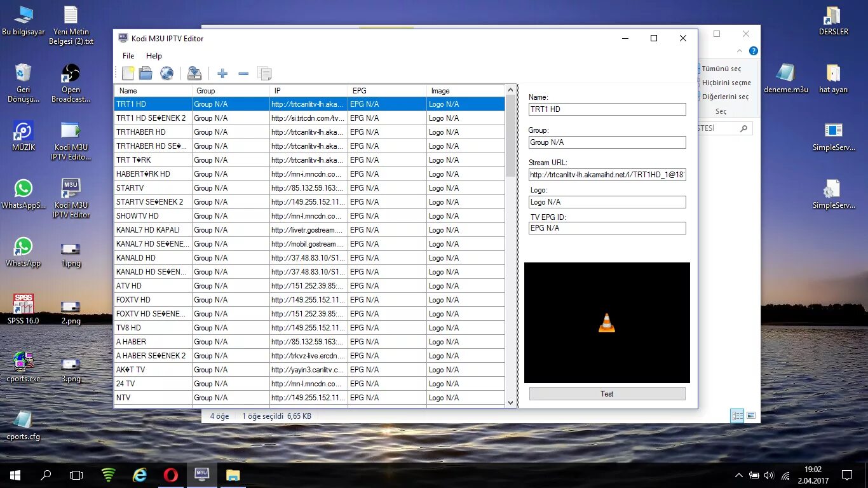This screenshot has height=488, width=868.
Task: Click the http://trkvz-live.ercdn IP cell
Action: (x=309, y=356)
